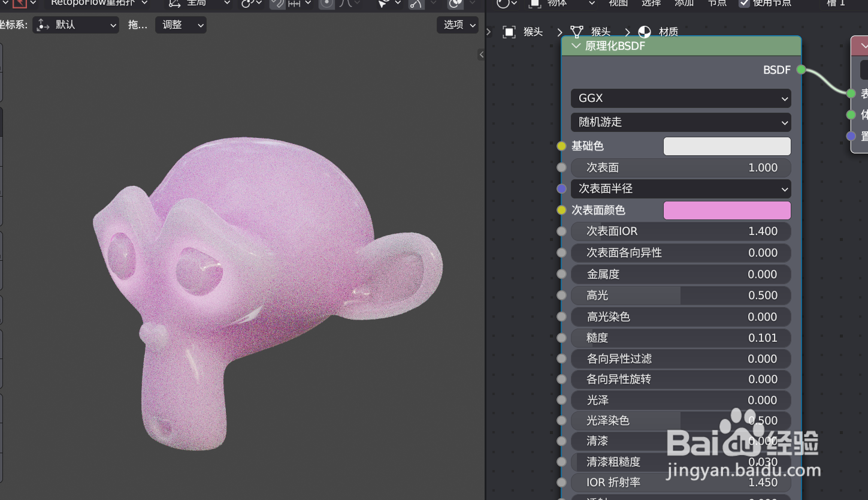Open the 选择 menu in node editor
Viewport: 868px width, 500px height.
coord(651,3)
